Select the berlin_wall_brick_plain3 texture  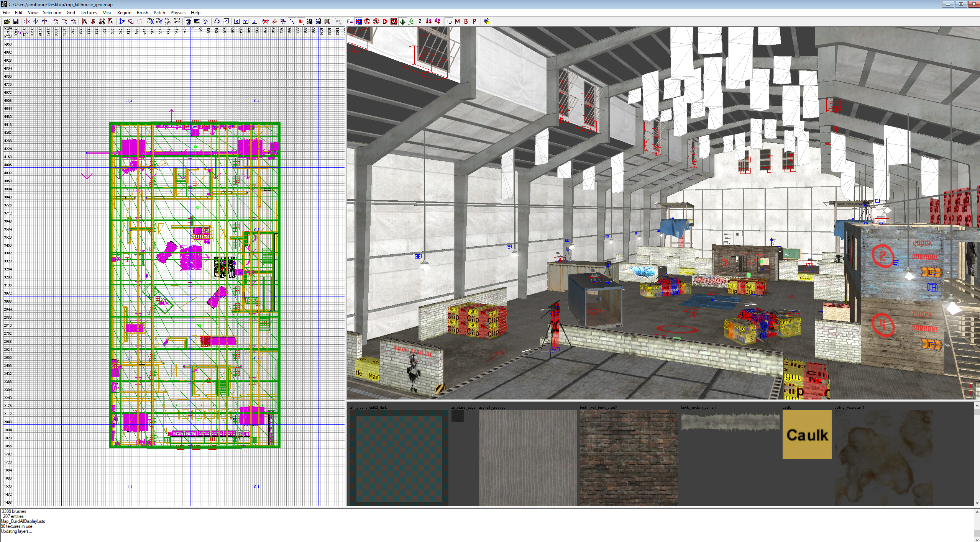pos(629,458)
